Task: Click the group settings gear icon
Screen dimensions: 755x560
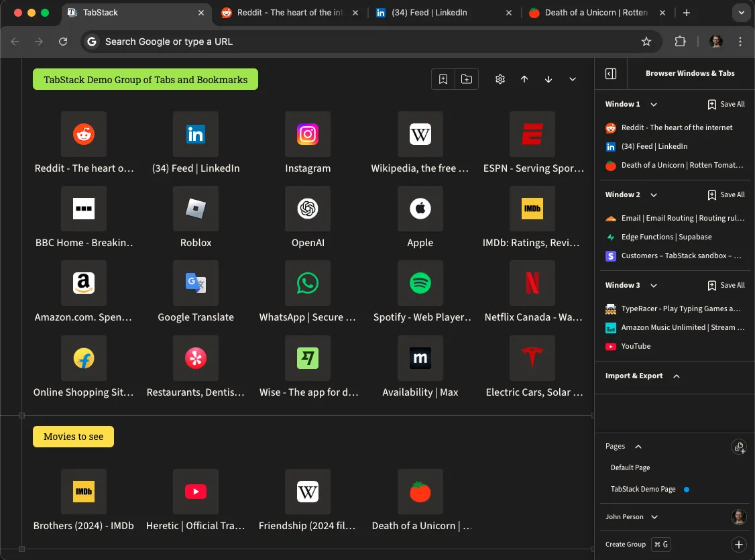Action: click(x=500, y=79)
